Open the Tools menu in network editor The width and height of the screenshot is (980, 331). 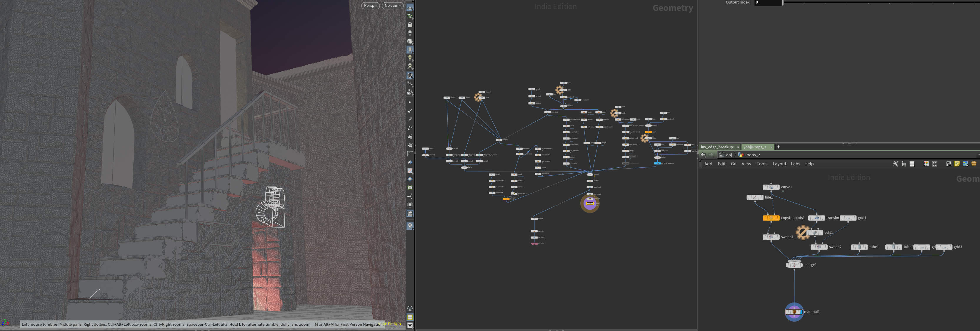(762, 164)
